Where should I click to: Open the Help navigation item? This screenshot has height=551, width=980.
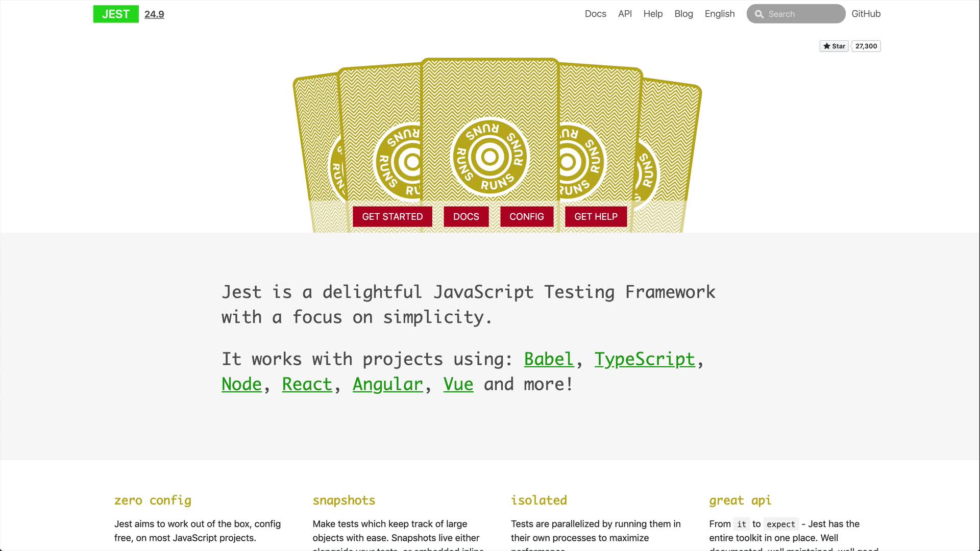[x=653, y=14]
